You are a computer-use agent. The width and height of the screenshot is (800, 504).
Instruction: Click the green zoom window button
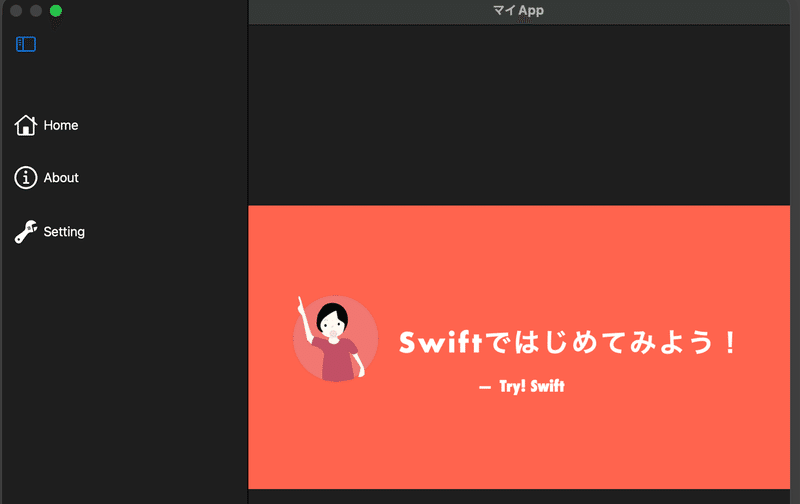coord(56,11)
